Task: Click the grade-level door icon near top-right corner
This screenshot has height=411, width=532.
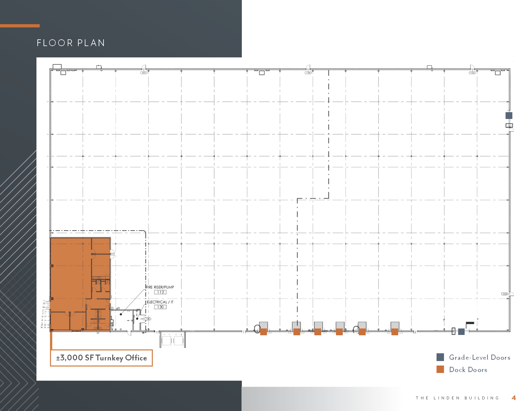Action: coord(508,116)
